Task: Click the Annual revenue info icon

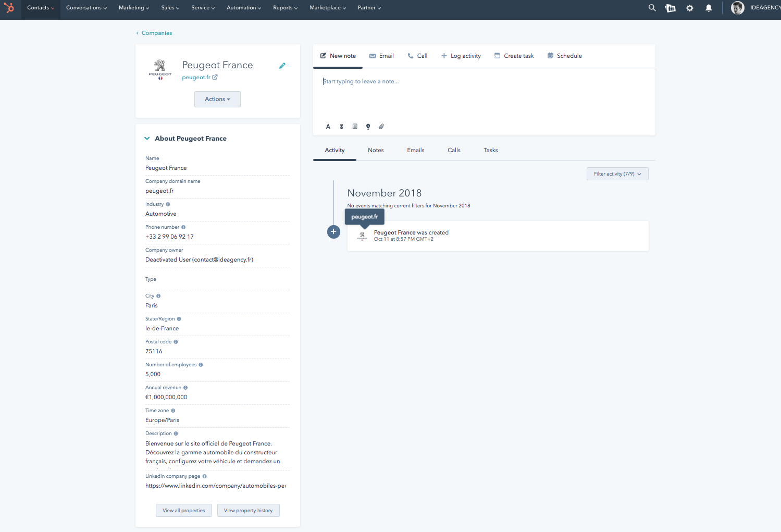Action: tap(185, 388)
